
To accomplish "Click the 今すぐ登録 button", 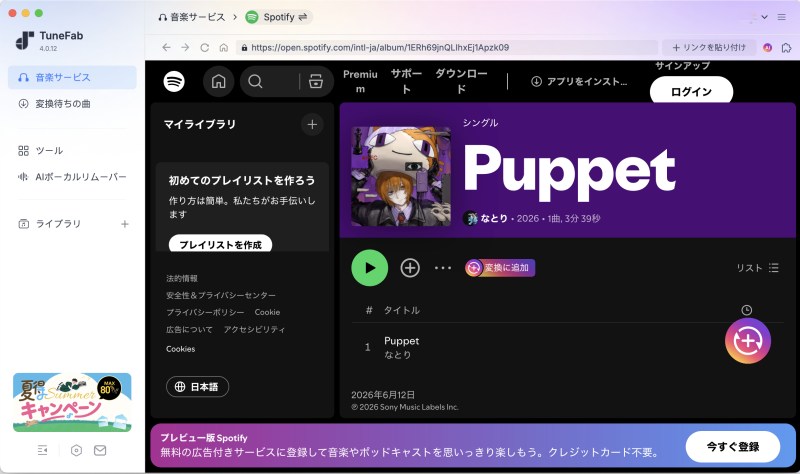I will coord(733,447).
